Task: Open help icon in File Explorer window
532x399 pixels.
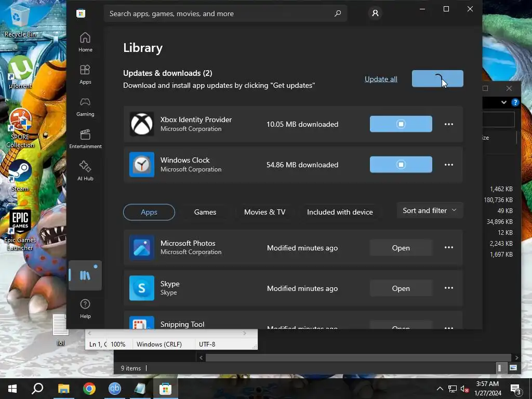Action: (x=515, y=102)
